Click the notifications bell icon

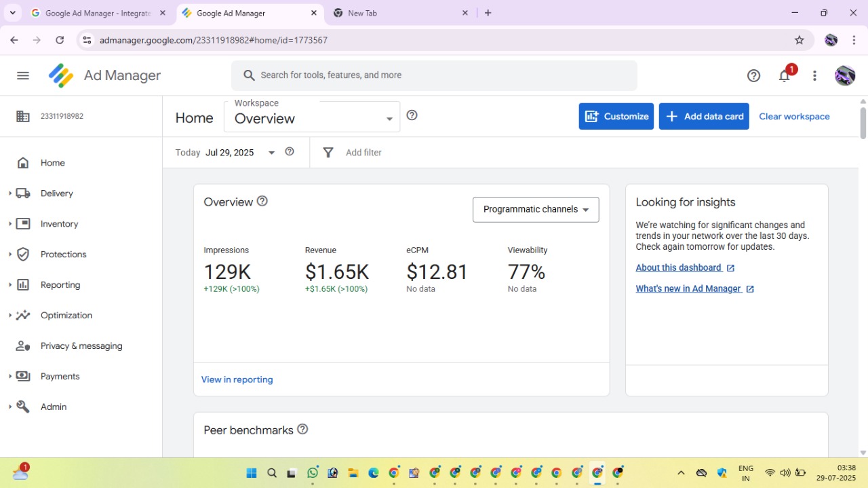pos(785,76)
